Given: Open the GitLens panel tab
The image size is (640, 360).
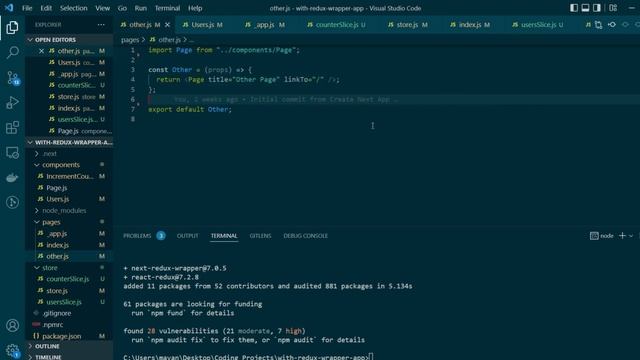Looking at the screenshot, I should [260, 236].
